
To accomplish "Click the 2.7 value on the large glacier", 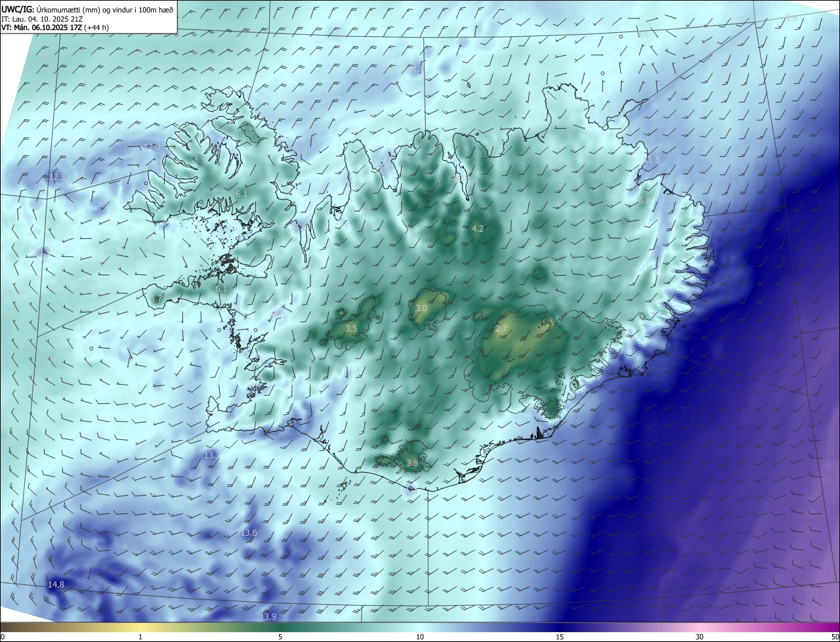I will click(x=502, y=328).
